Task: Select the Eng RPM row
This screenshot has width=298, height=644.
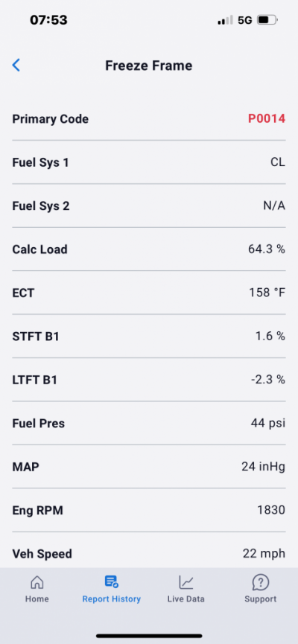Action: click(x=149, y=510)
